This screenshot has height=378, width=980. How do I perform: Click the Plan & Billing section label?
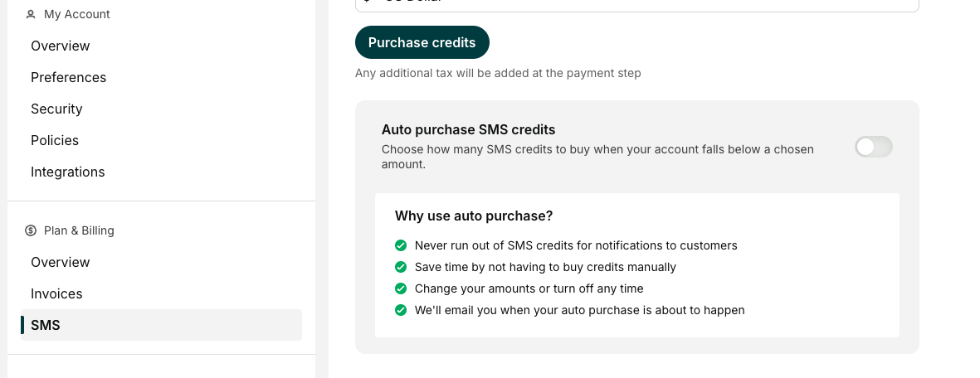pos(79,230)
